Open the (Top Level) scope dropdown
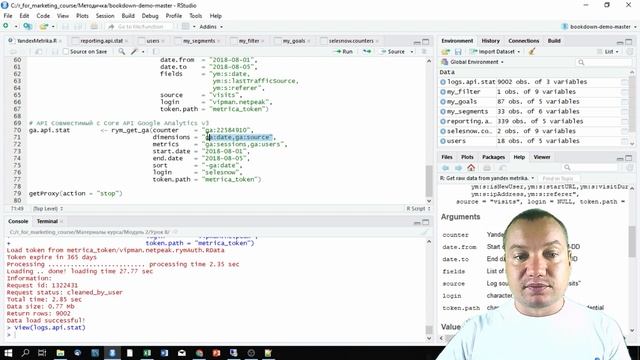The width and height of the screenshot is (640, 360). pos(48,209)
